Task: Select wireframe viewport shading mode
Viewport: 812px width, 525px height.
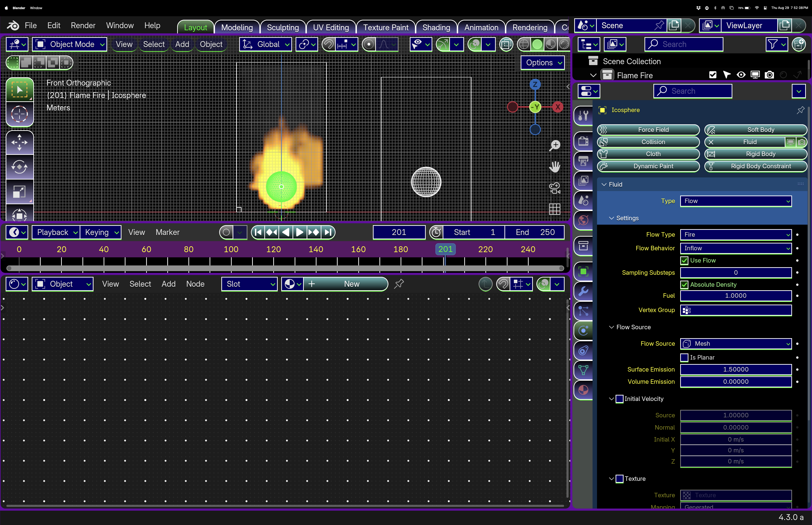Action: pos(524,44)
